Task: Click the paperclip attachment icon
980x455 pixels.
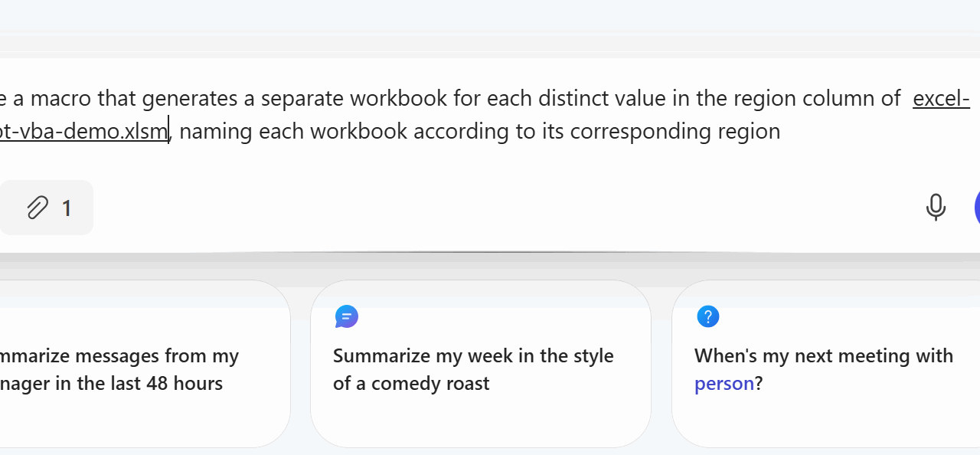Action: 38,208
